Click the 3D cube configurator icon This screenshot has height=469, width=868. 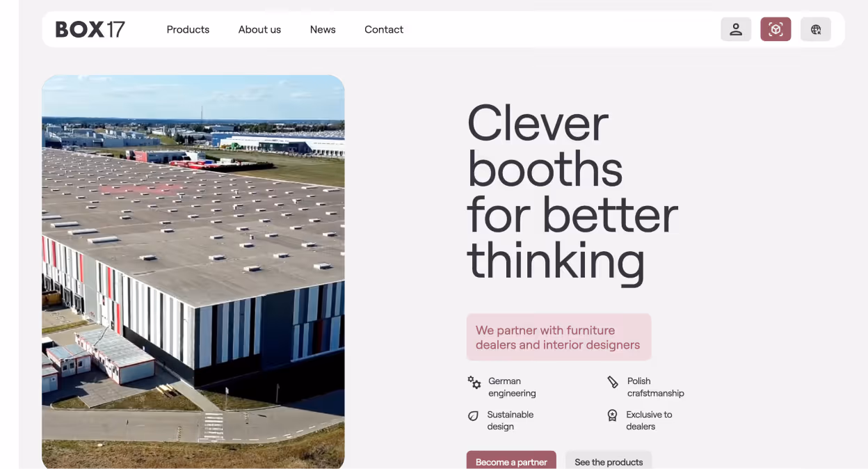(x=775, y=29)
